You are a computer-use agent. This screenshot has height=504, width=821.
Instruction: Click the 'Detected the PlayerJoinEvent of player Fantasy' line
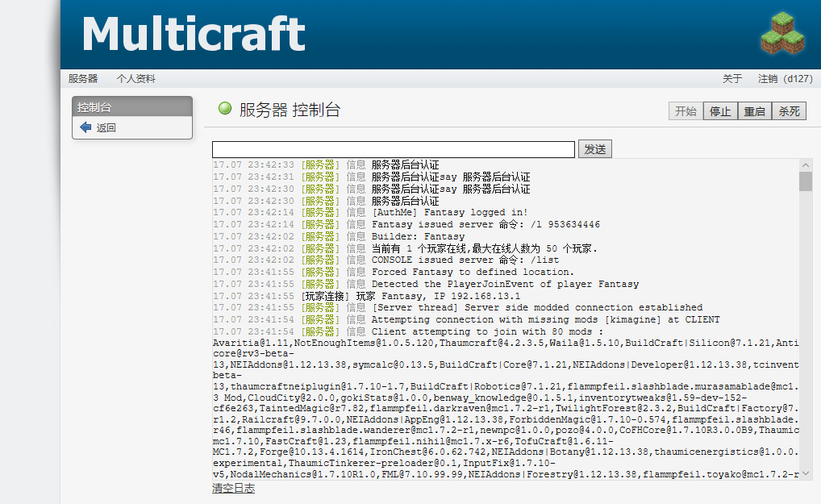(426, 284)
